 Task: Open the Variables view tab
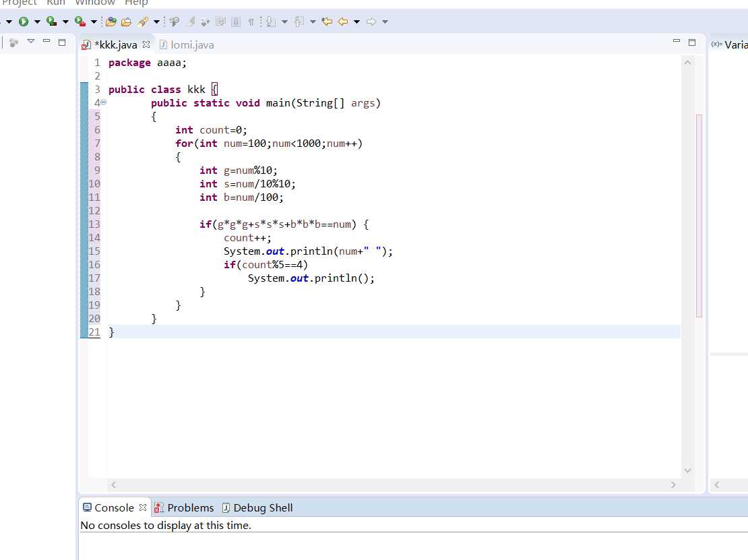point(730,45)
